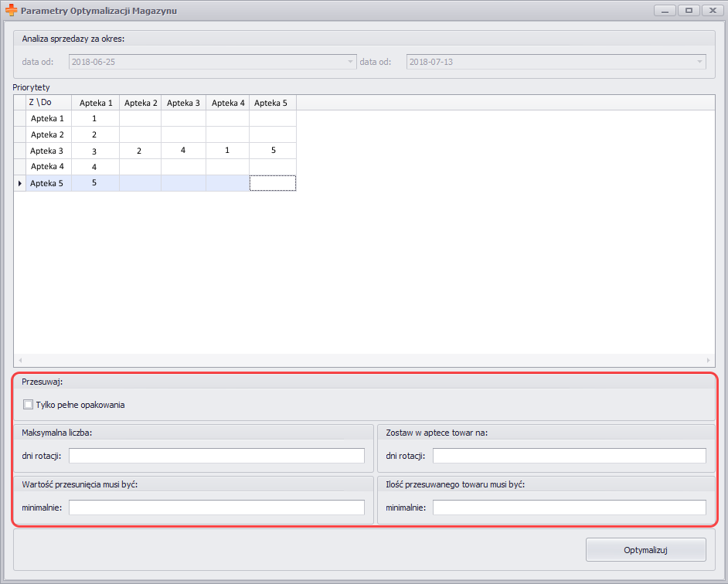Select cell with value 4 in Apteka 3 column
This screenshot has width=728, height=584.
[183, 151]
